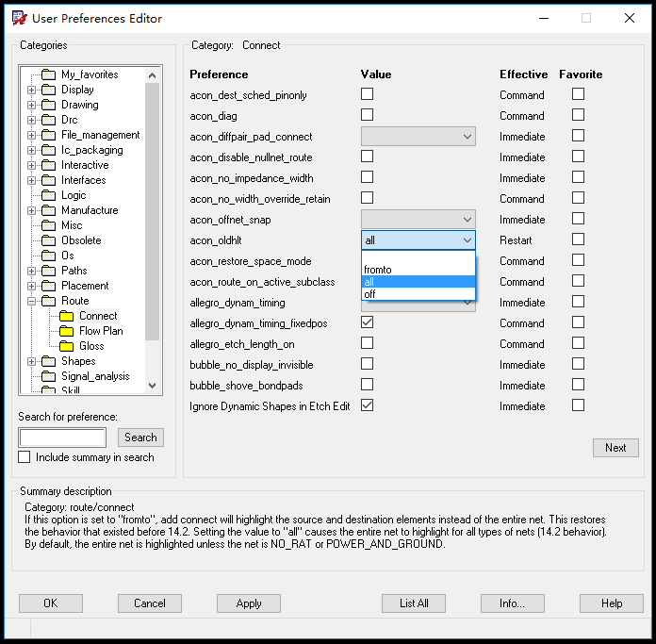Click the Interactive folder icon
The image size is (656, 644).
pos(48,165)
